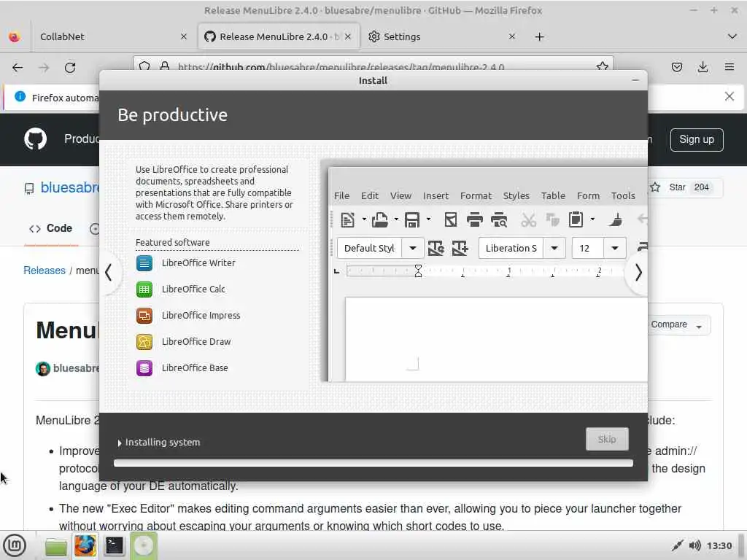Click the clock showing 13:30
Image resolution: width=747 pixels, height=560 pixels.
coord(719,545)
